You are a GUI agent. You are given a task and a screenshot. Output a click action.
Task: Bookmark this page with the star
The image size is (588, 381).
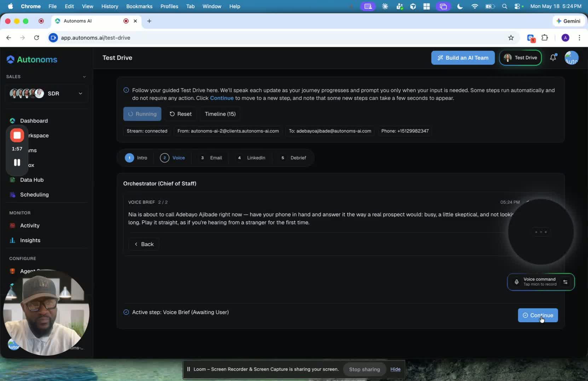pyautogui.click(x=511, y=38)
